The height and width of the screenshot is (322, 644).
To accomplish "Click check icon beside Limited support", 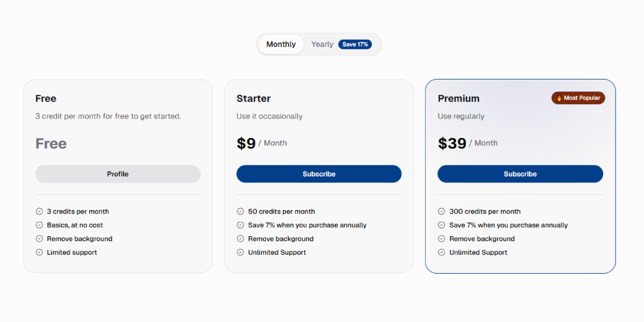I will 39,252.
